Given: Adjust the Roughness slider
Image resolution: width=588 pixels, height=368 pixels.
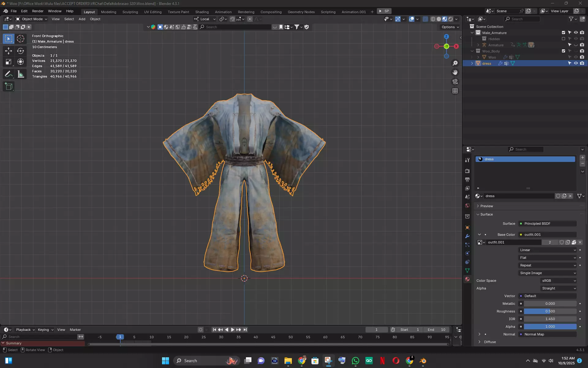Looking at the screenshot, I should click(x=550, y=311).
